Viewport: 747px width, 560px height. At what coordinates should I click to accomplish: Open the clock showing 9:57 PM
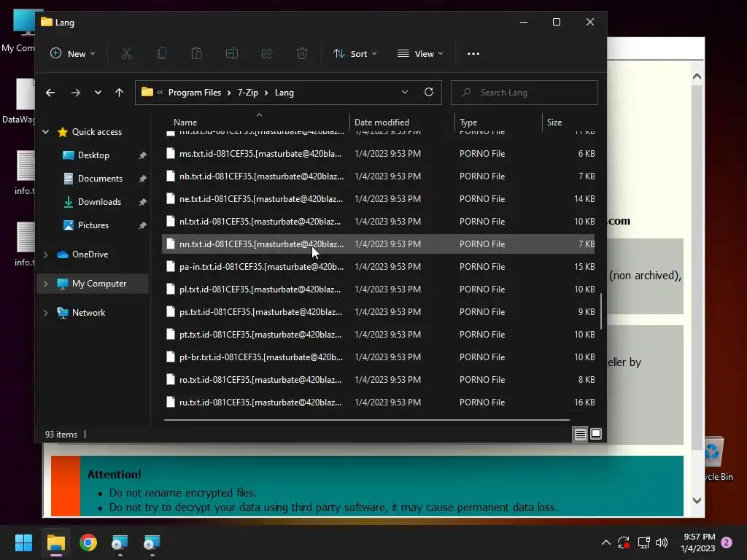pyautogui.click(x=698, y=542)
